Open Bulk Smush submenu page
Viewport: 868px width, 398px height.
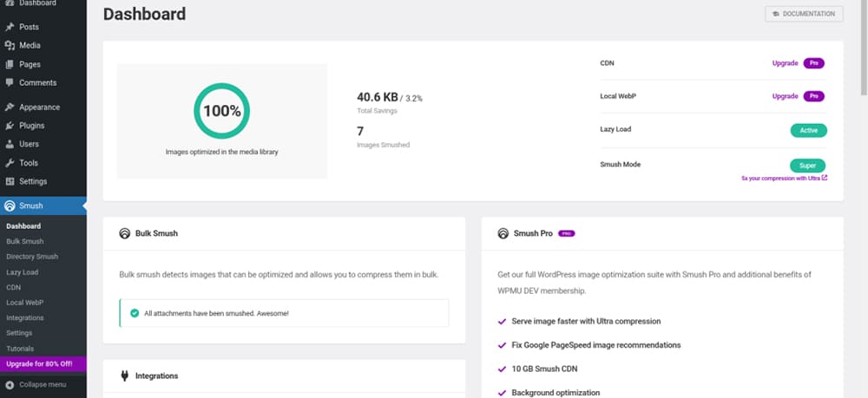[25, 242]
